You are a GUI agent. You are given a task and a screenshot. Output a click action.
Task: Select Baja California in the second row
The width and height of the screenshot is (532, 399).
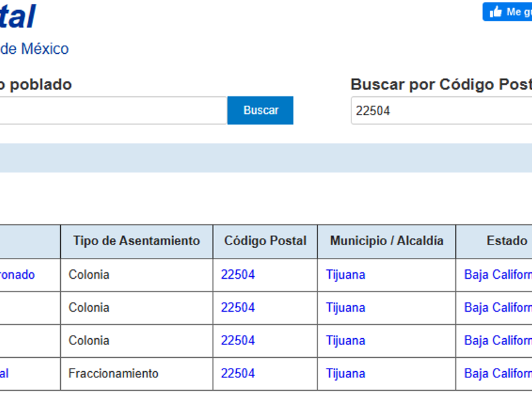498,308
